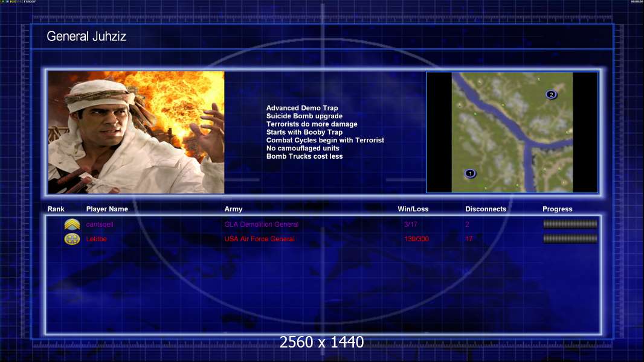Screen dimensions: 644x362
Task: Click the Rank column header
Action: tap(56, 209)
